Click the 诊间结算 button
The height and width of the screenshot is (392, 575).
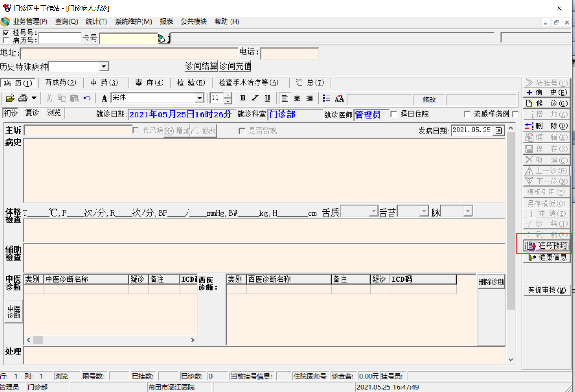[202, 67]
